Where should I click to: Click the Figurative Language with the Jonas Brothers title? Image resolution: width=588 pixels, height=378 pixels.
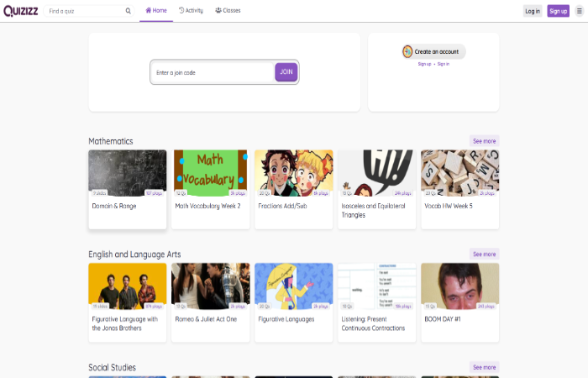(125, 323)
